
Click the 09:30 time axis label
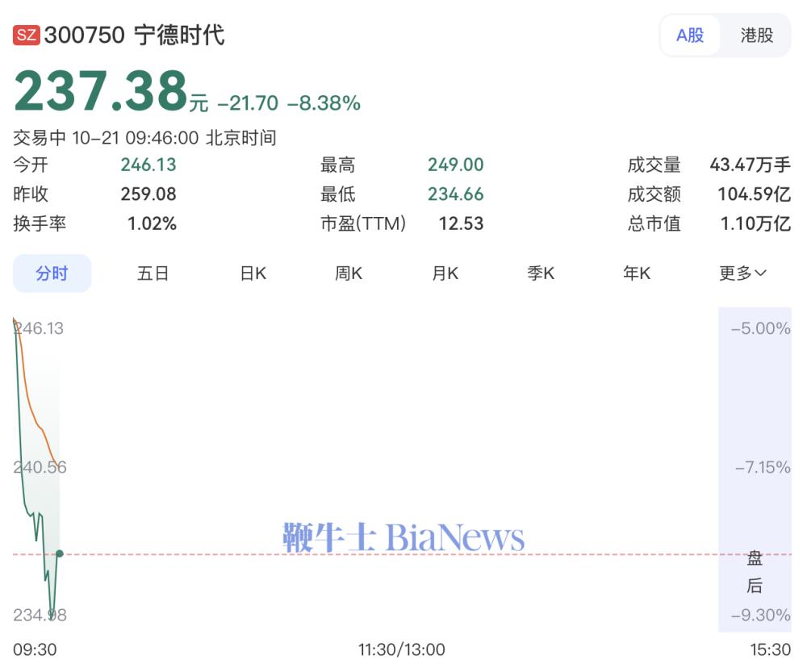[x=35, y=649]
